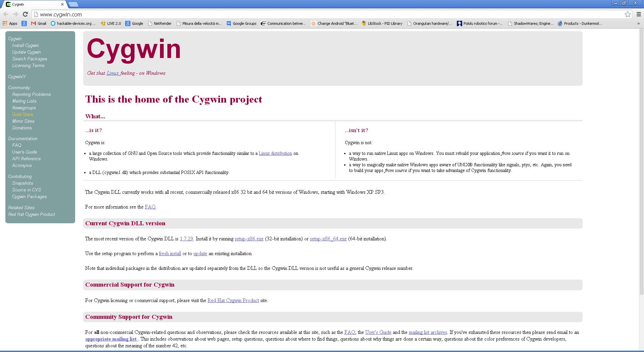Image resolution: width=644 pixels, height=352 pixels.
Task: Open the Red Hat Cygwin Product link
Action: [233, 301]
